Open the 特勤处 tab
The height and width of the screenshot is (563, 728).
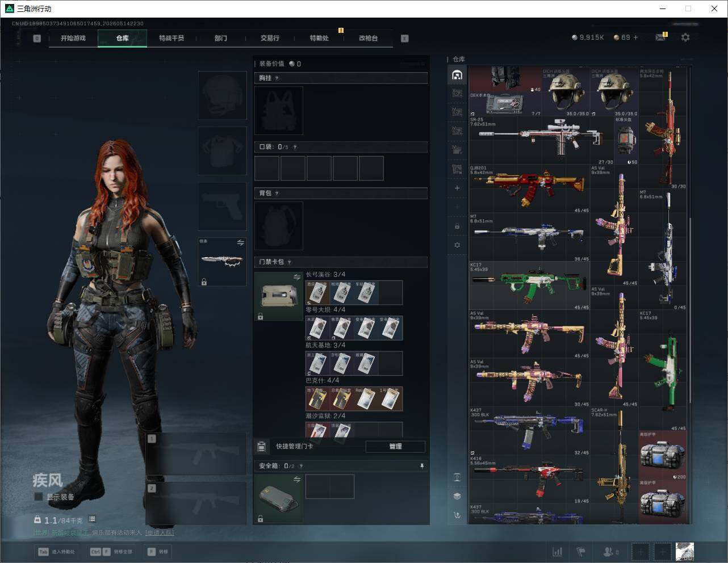tap(319, 38)
